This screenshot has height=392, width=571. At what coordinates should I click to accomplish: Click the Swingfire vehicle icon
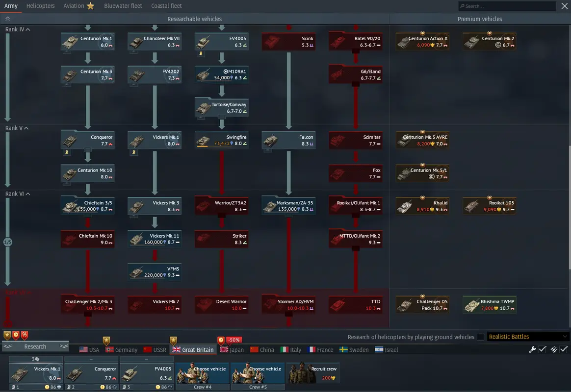coord(205,141)
